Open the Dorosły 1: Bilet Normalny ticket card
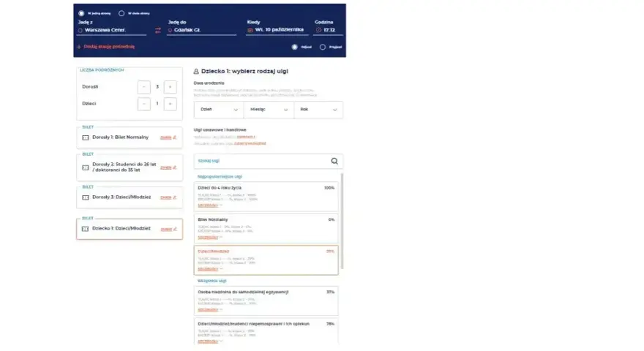Image resolution: width=644 pixels, height=351 pixels. coord(130,138)
